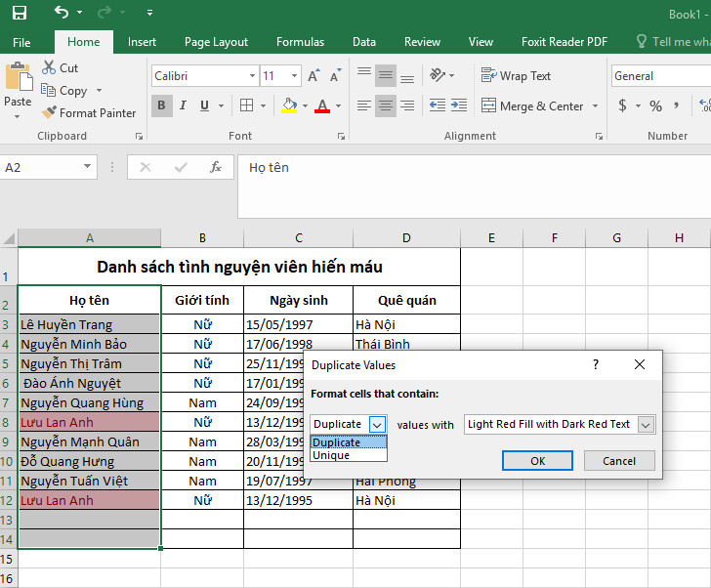Click the Save icon in title bar
The width and height of the screenshot is (711, 588).
19,13
